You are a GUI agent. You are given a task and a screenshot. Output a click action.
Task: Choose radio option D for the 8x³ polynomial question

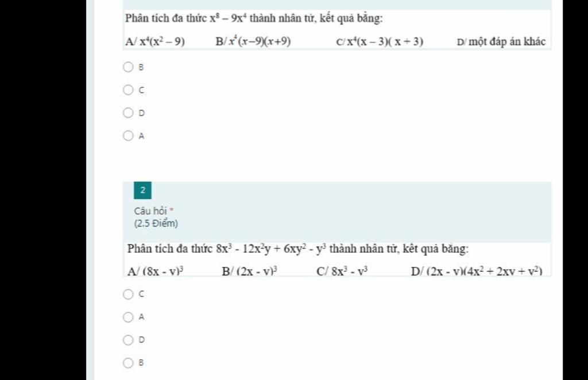click(x=128, y=340)
